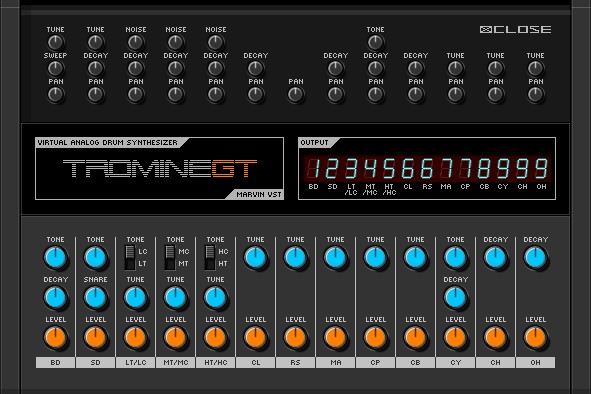The image size is (591, 394).
Task: Click the Sweep knob in top panel
Action: pyautogui.click(x=55, y=69)
